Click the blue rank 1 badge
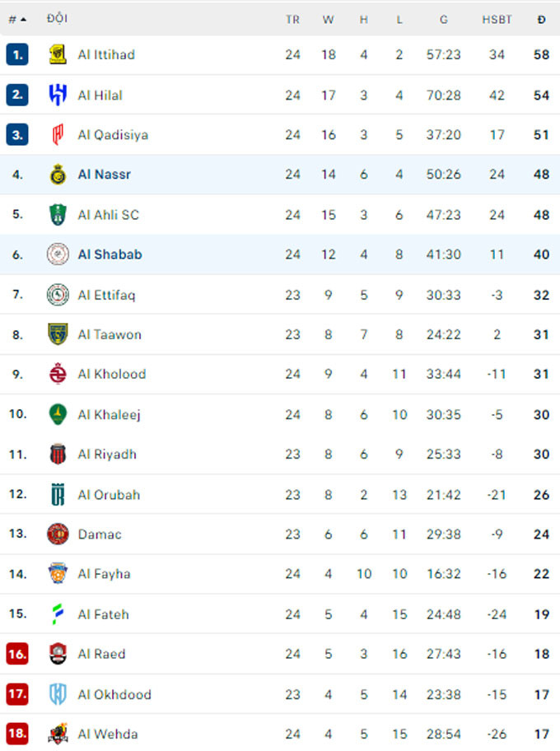The image size is (560, 751). pyautogui.click(x=17, y=54)
